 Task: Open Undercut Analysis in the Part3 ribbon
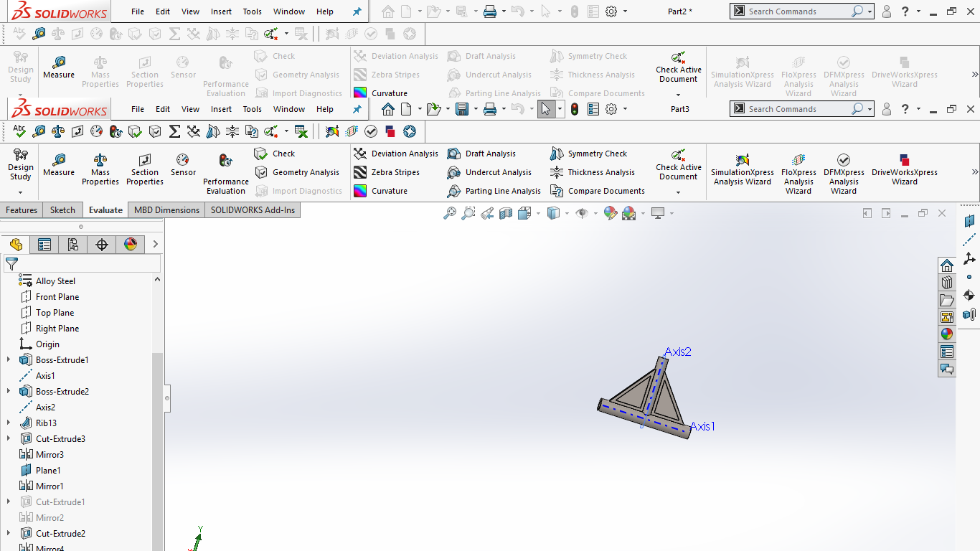coord(489,172)
